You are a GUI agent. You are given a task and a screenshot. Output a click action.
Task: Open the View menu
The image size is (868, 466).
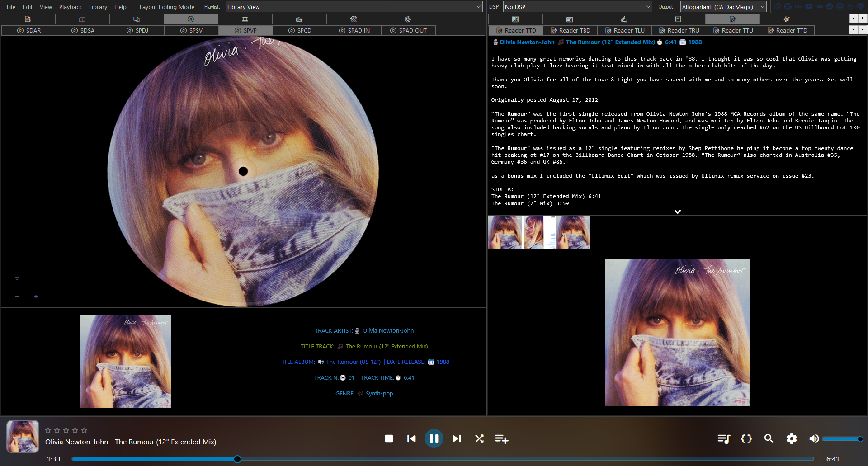click(x=46, y=7)
